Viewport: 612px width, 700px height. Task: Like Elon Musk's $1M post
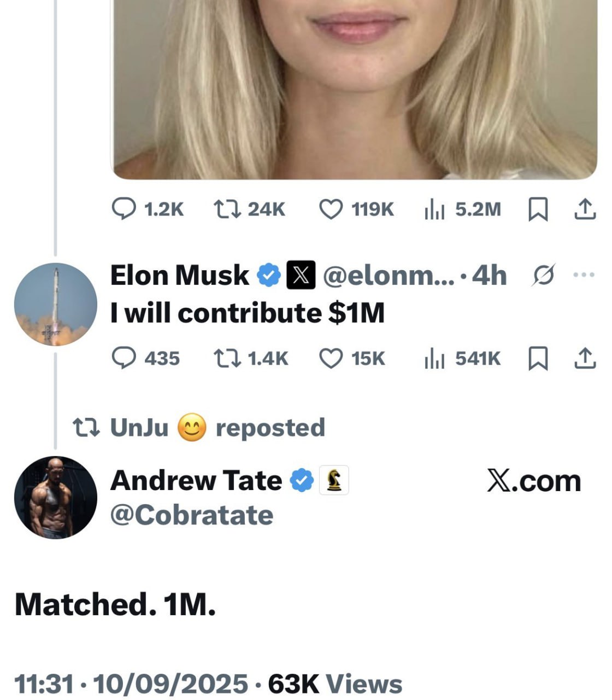click(331, 358)
